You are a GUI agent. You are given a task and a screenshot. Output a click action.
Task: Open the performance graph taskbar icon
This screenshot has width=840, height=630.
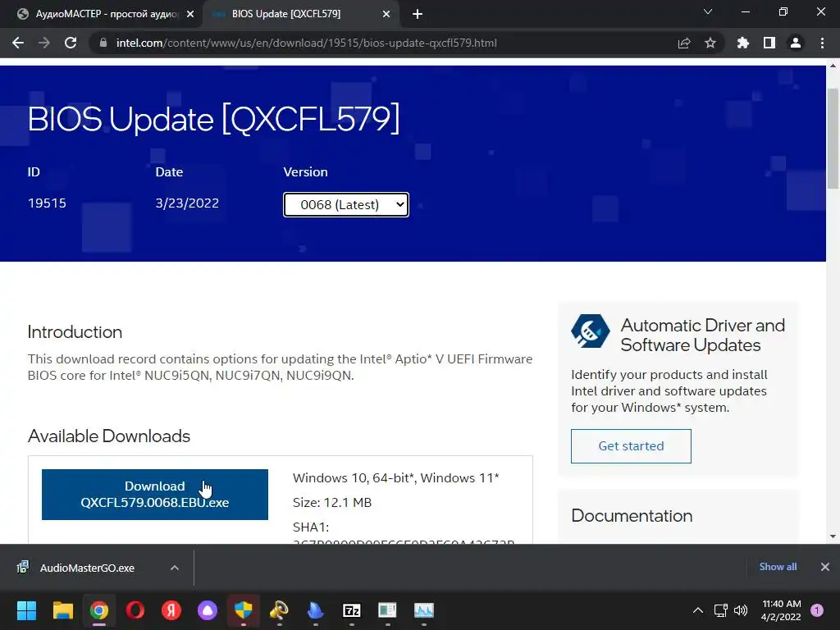coord(424,610)
